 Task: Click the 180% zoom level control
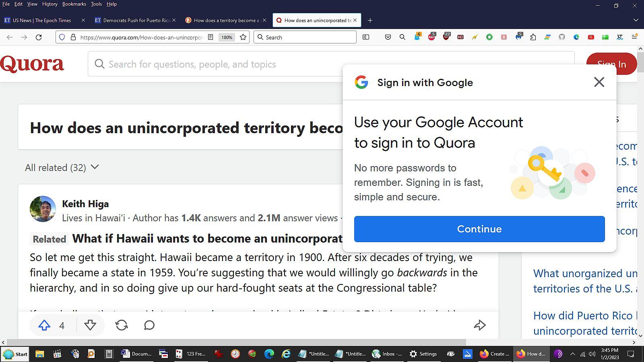[x=227, y=37]
